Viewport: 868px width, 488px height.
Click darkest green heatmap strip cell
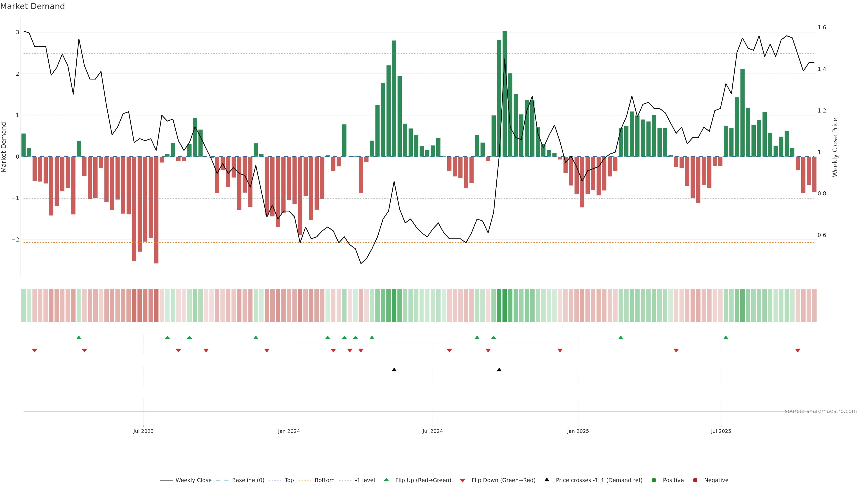point(505,305)
